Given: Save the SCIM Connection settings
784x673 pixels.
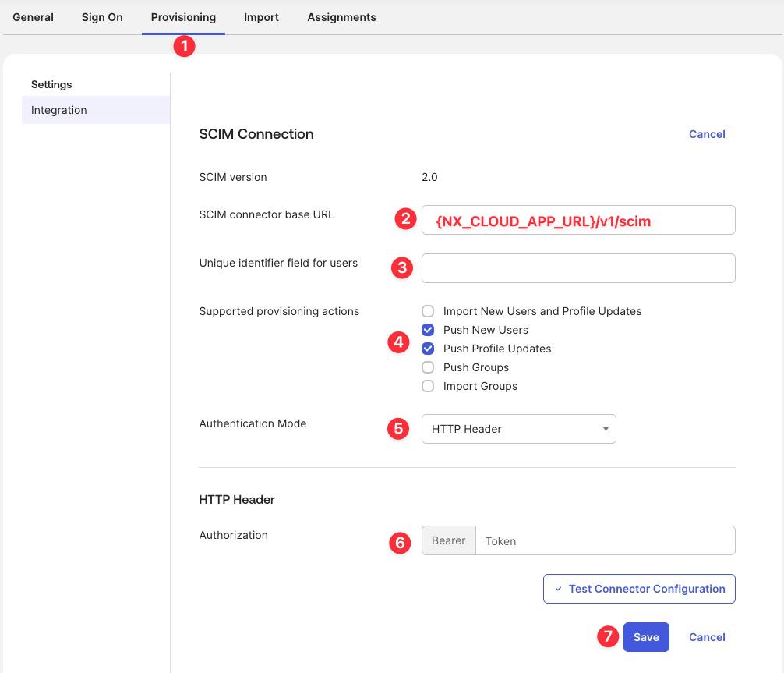Looking at the screenshot, I should coord(646,636).
